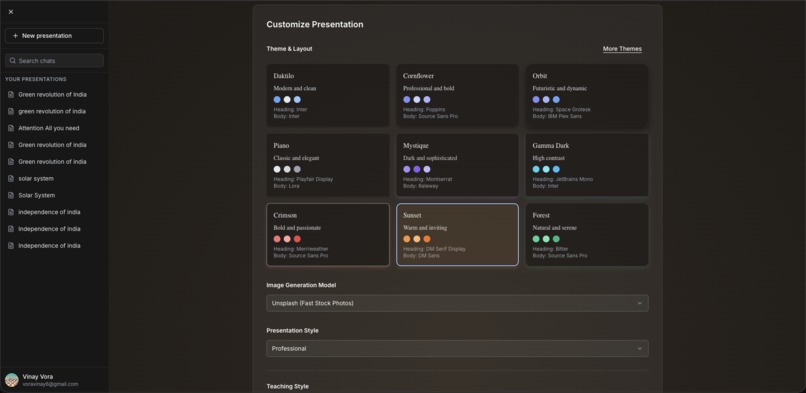Click 'Heading: Playfair Display' text in Piano
Screen dimensions: 806x393
303,179
